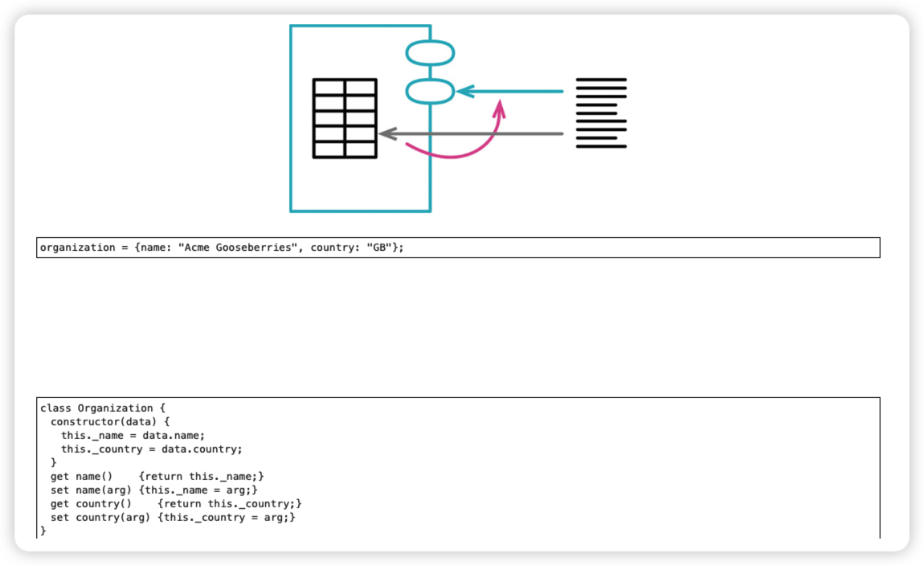Click the stacked black text lines icon
924x566 pixels.
(601, 113)
